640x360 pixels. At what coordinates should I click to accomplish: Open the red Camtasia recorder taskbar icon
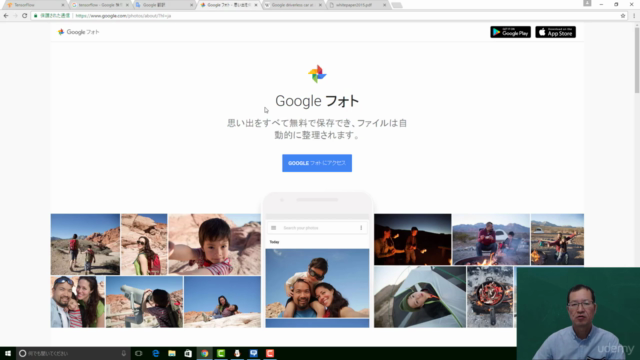coord(270,353)
